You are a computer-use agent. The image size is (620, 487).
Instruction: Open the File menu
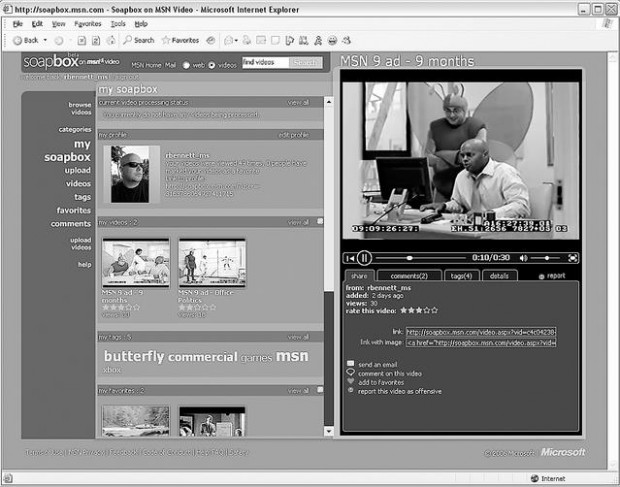[x=18, y=24]
